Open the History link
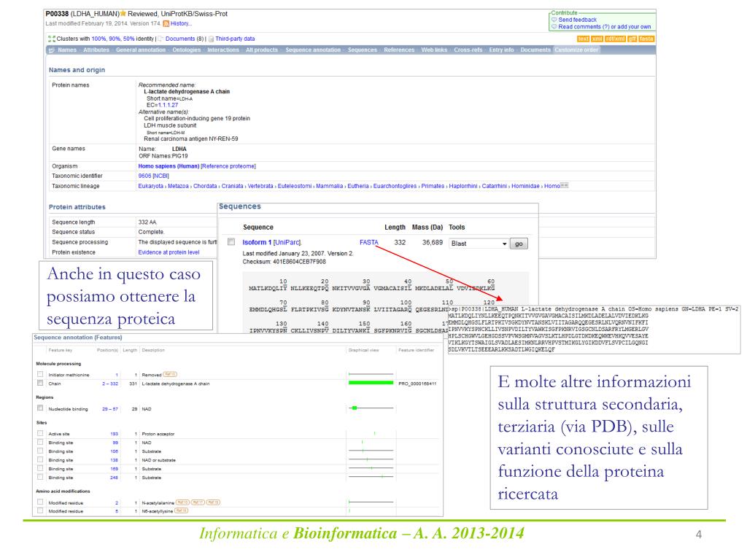This screenshot has height=560, width=747. pos(181,23)
